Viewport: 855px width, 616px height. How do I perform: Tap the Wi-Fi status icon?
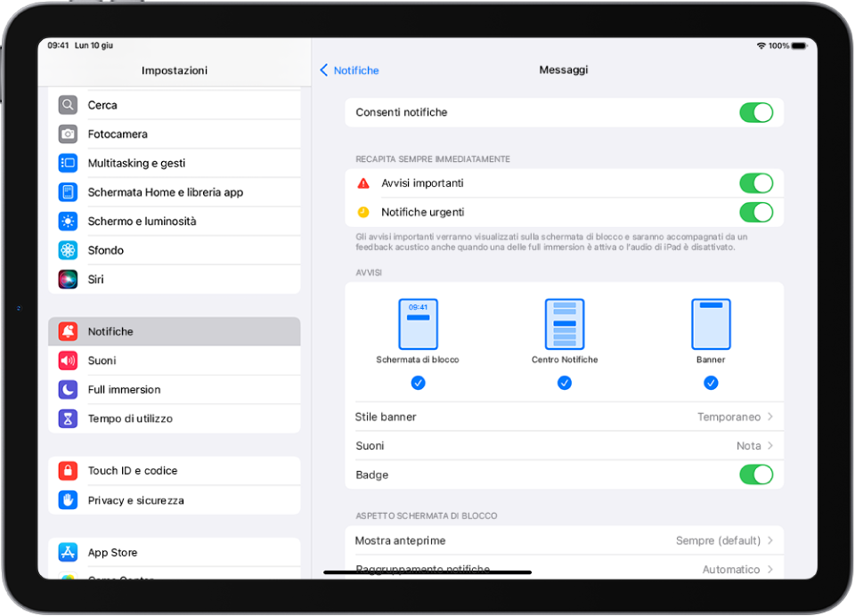761,45
